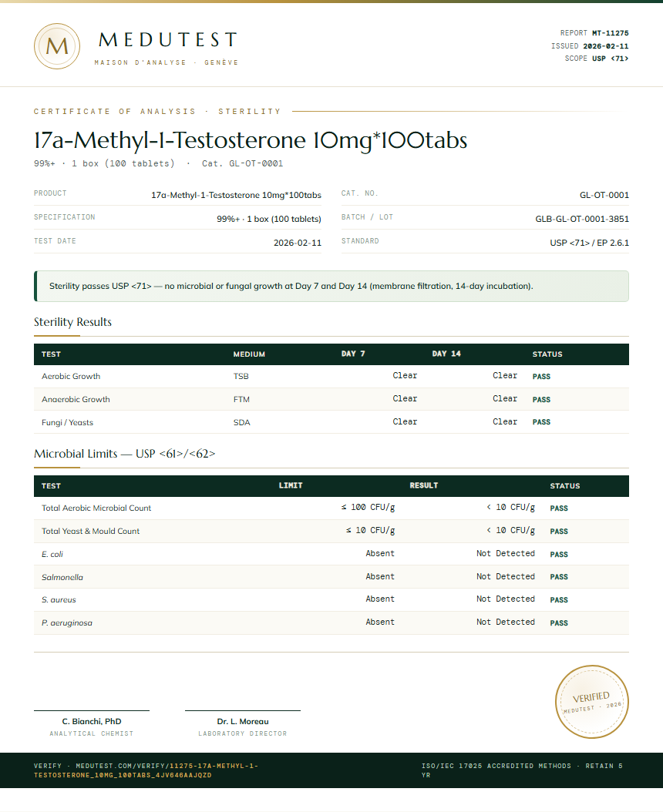Click the SDA medium cell
The height and width of the screenshot is (812, 663).
(241, 423)
